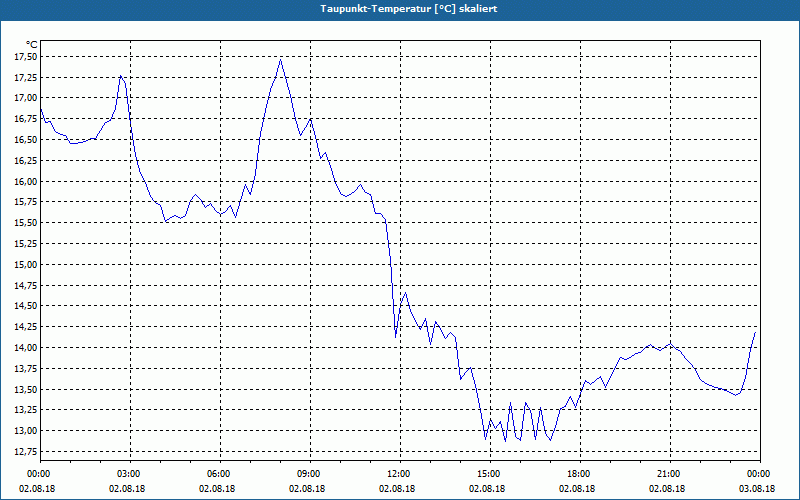Click the 21:00 time label

pos(667,474)
